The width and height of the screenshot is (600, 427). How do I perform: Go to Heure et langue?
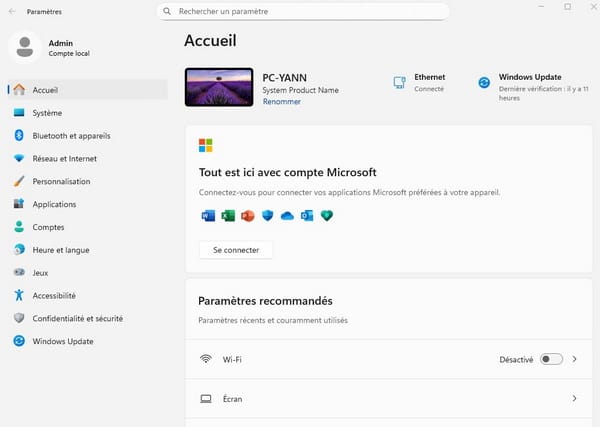(x=88, y=249)
